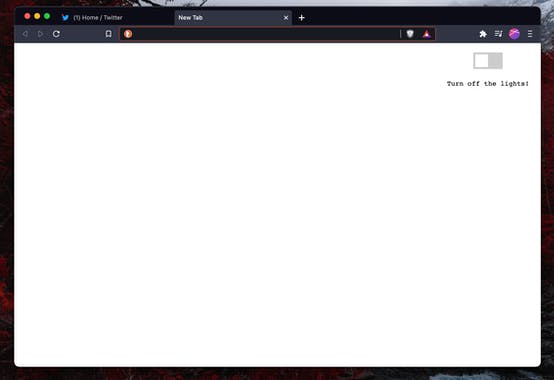Reload the current page
Viewport: 554px width, 380px height.
click(56, 34)
